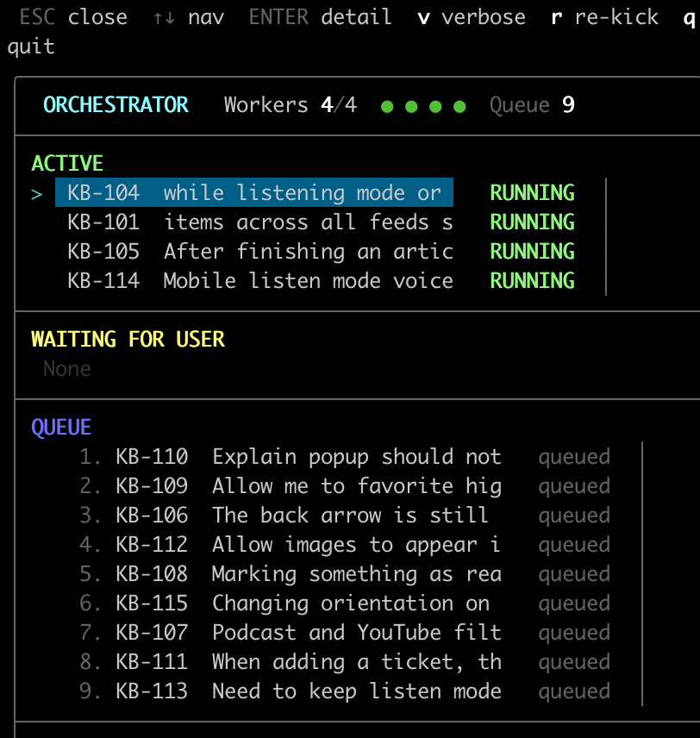The height and width of the screenshot is (738, 700).
Task: Select the KB-104 active task row
Action: (254, 192)
